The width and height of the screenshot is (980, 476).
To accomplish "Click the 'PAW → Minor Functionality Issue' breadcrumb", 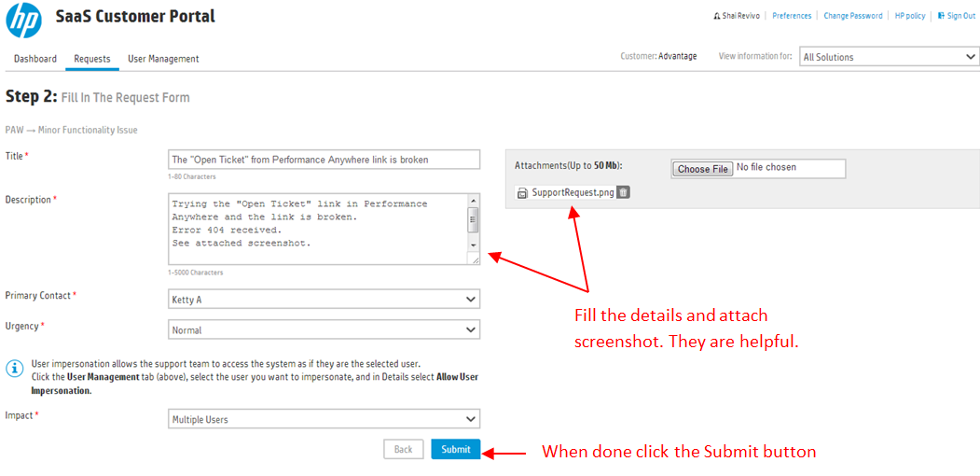I will coord(71,130).
